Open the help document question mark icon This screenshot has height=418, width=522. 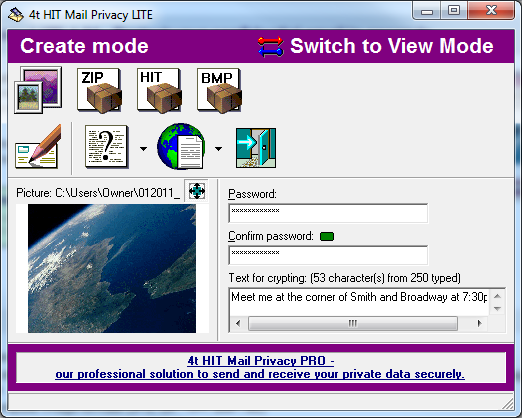coord(106,147)
